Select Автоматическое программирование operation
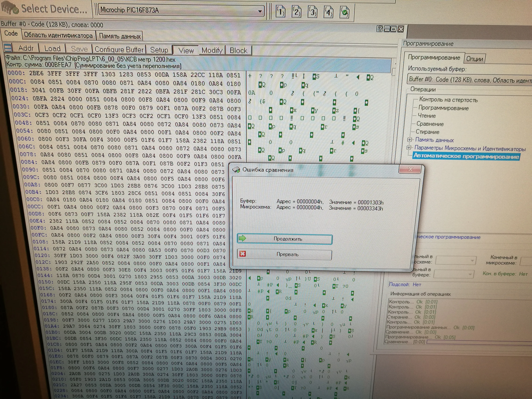532x399 pixels. coord(466,156)
